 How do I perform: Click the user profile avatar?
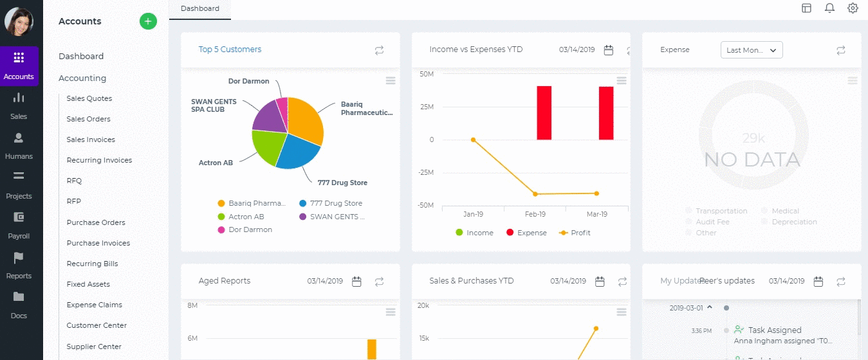[19, 22]
